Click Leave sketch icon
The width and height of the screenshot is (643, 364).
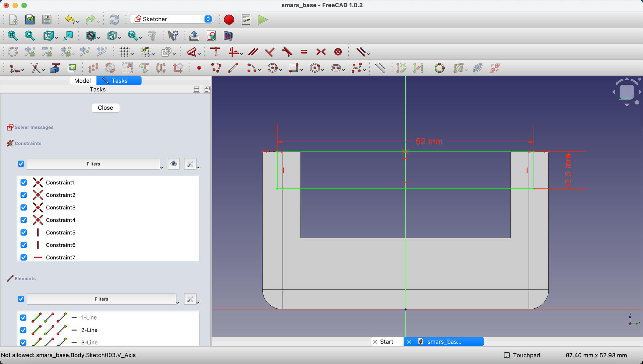click(x=194, y=35)
